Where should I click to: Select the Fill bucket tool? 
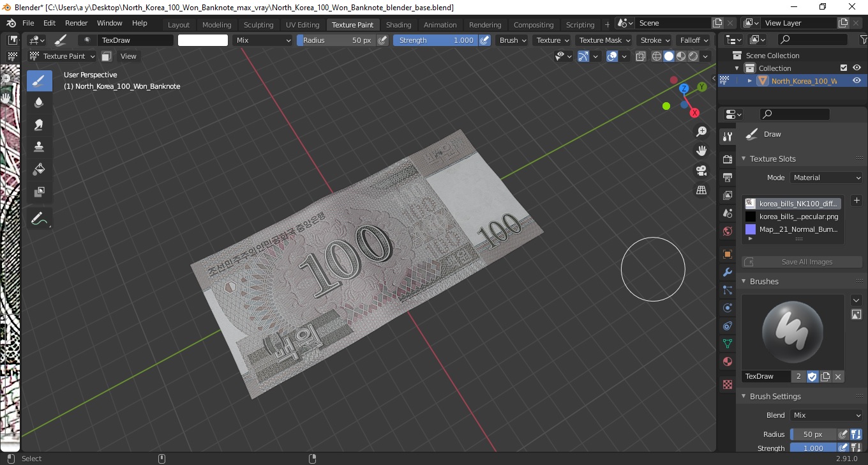tap(39, 169)
